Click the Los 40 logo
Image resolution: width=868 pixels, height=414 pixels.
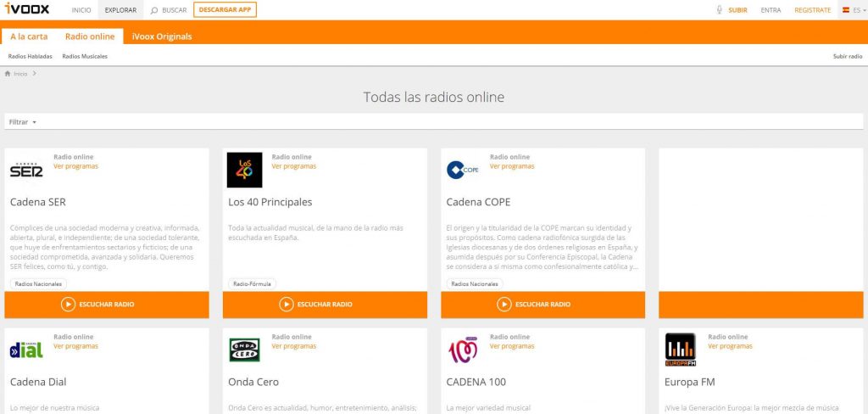(245, 171)
